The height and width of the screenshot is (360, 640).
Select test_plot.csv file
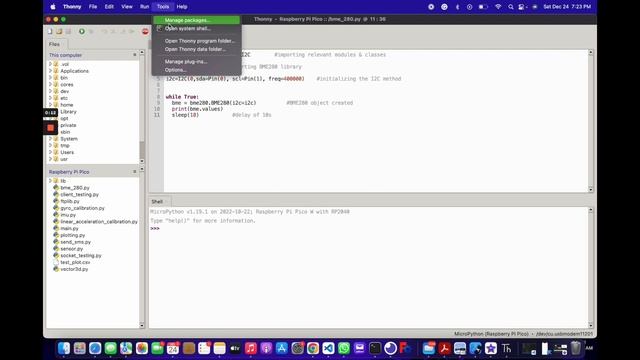click(x=75, y=262)
